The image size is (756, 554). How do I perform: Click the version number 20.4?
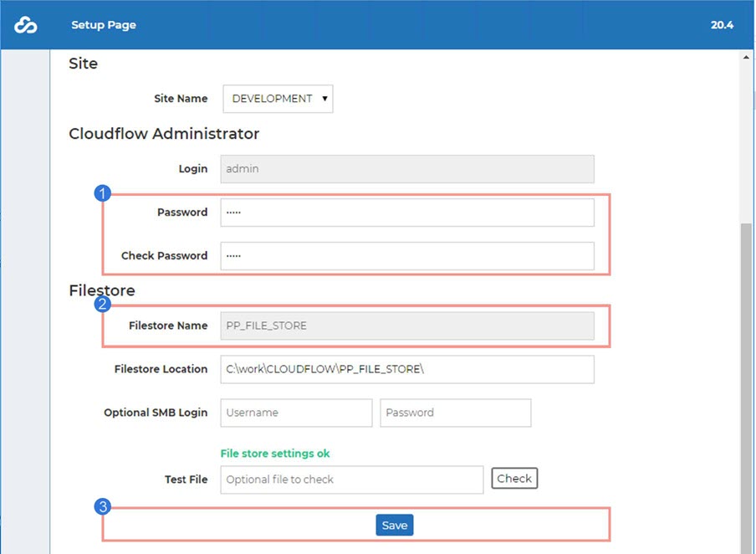click(x=722, y=25)
